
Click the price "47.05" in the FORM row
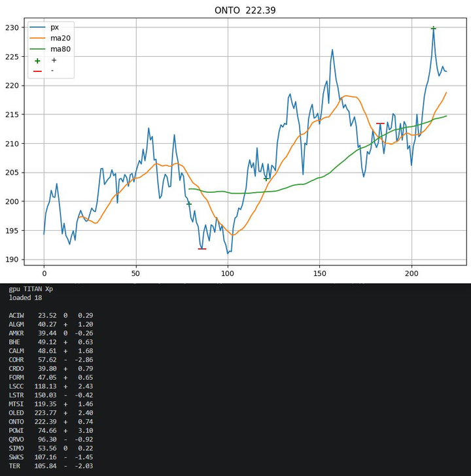[x=47, y=377]
